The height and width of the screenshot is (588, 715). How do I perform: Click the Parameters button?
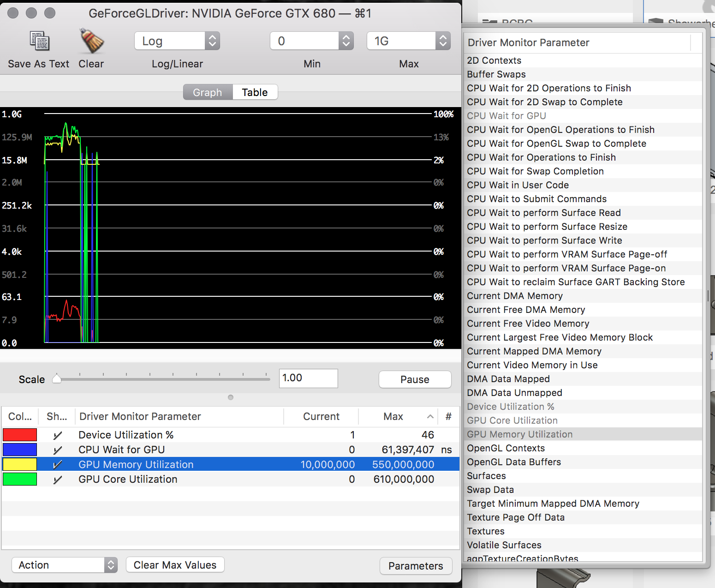tap(416, 566)
